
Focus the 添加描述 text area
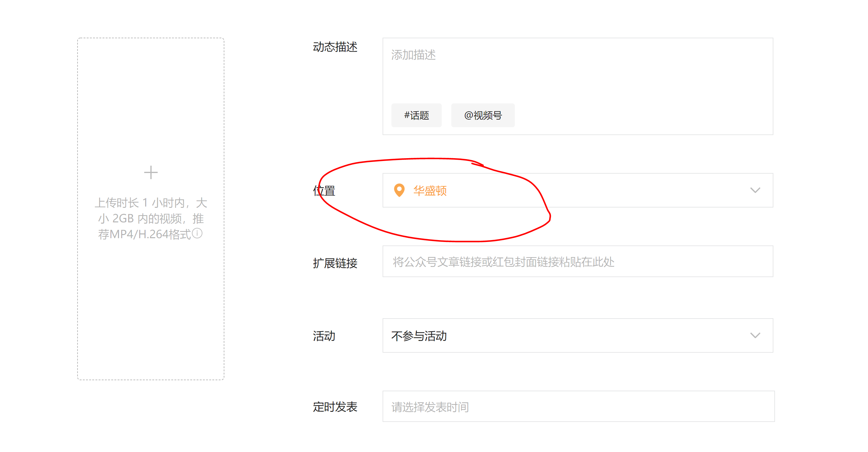(x=413, y=55)
